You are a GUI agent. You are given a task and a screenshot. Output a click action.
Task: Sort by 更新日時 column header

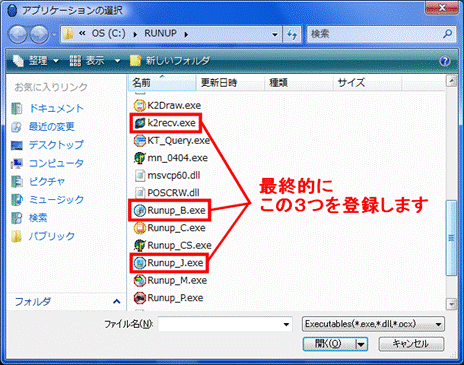(x=230, y=82)
